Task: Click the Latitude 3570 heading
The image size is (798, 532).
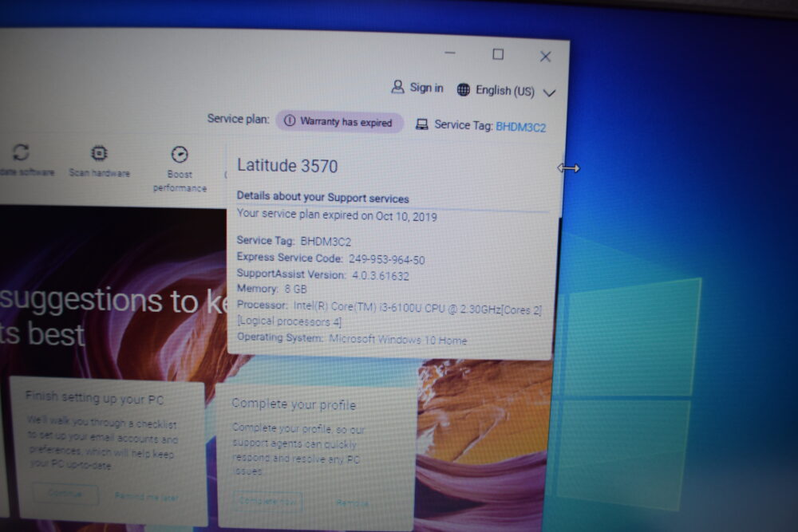Action: click(287, 166)
